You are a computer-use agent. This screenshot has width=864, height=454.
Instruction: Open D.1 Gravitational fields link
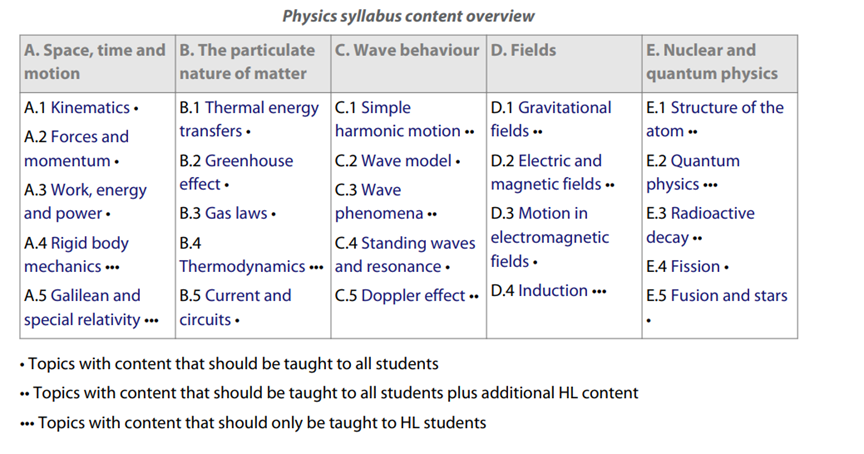[x=551, y=120]
